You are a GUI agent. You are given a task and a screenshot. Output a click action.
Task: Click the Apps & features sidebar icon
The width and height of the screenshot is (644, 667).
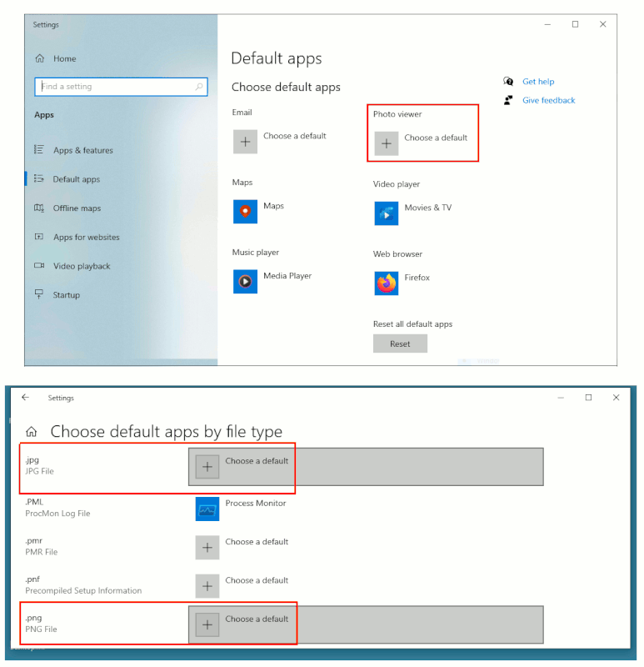[x=38, y=150]
